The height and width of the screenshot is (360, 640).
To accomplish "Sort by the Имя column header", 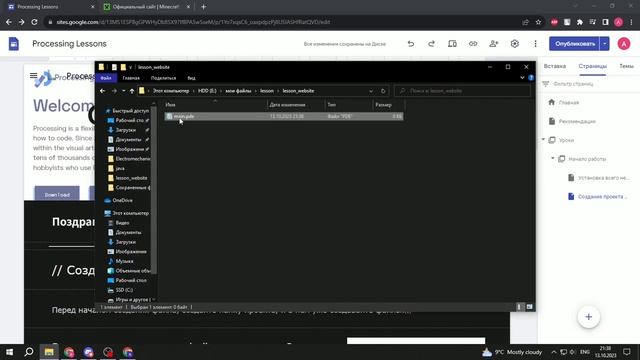I will tap(215, 105).
